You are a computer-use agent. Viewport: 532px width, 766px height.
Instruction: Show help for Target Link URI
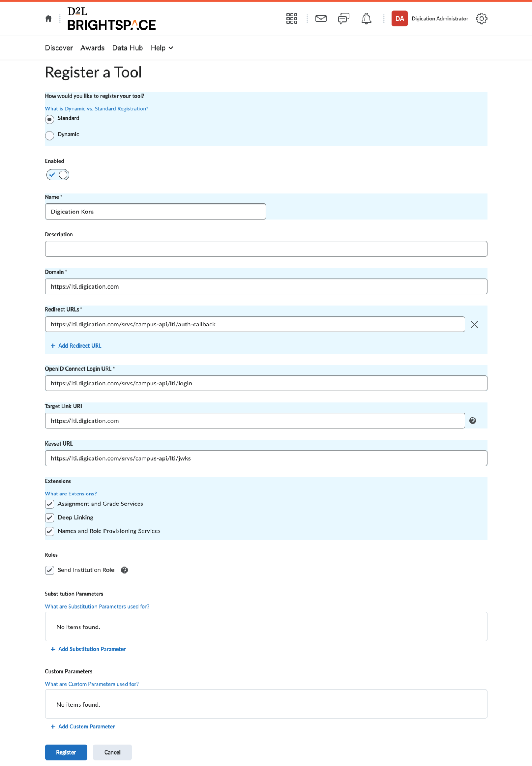coord(473,421)
